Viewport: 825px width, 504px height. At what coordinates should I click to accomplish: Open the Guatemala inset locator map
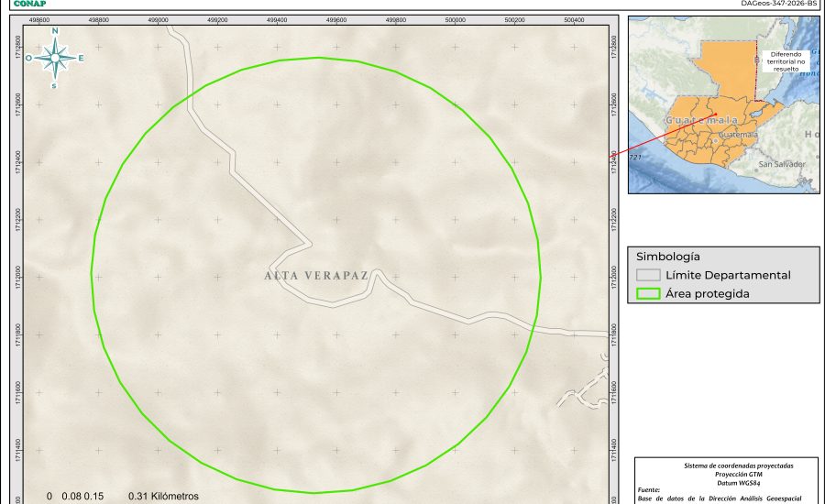coord(723,104)
